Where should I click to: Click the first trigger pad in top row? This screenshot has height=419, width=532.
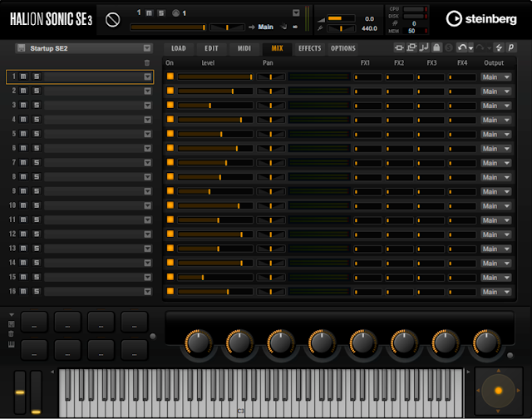(x=34, y=321)
